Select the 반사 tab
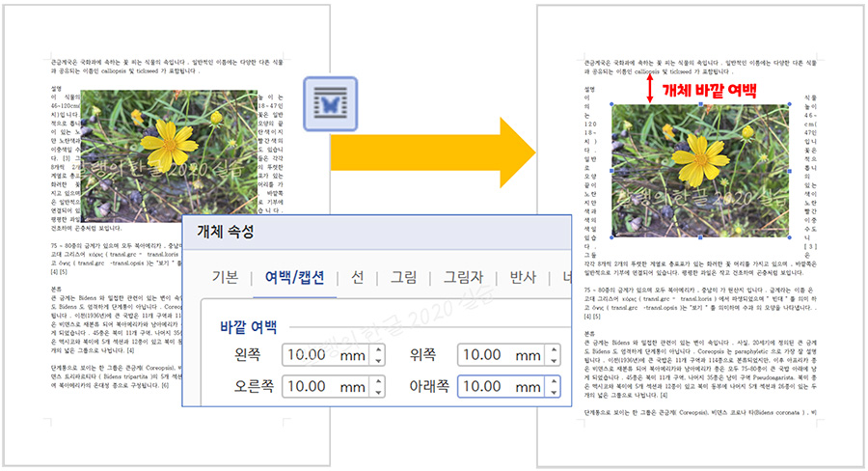This screenshot has height=471, width=868. 523,277
